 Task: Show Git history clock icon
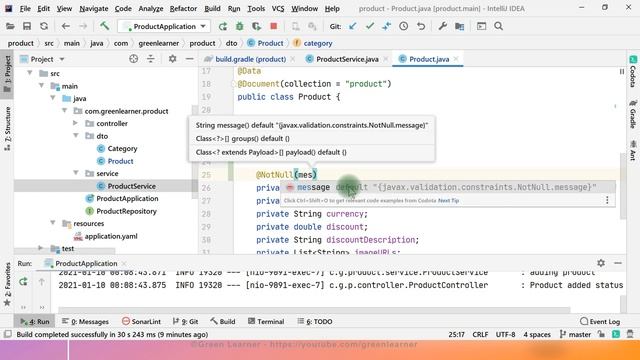tap(404, 27)
